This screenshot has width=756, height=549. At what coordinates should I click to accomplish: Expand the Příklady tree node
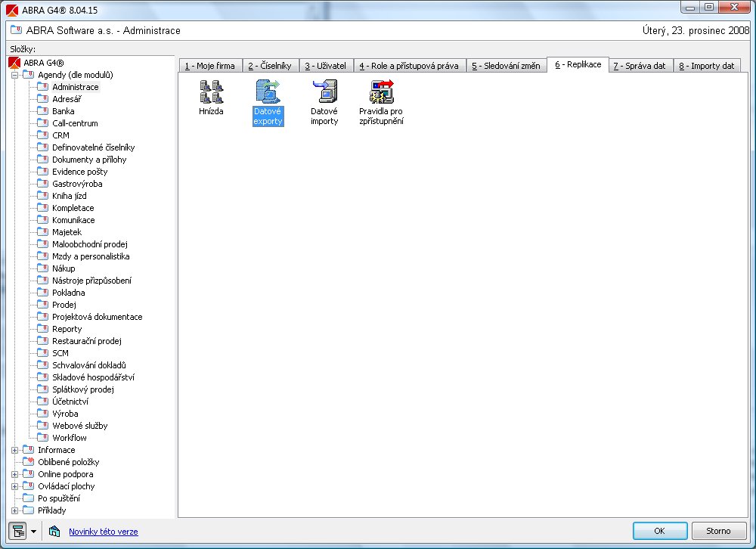(x=14, y=510)
